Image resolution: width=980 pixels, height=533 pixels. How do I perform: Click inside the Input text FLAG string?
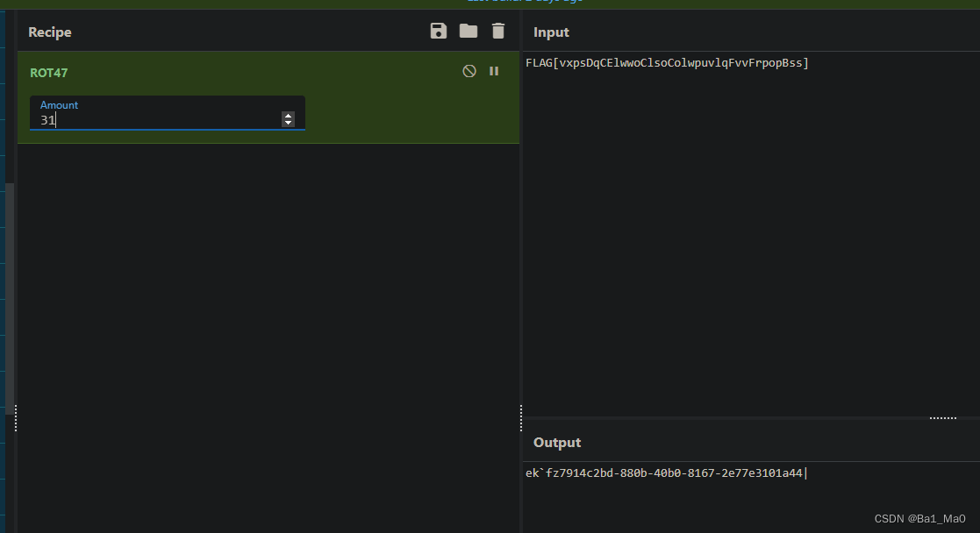coord(667,63)
